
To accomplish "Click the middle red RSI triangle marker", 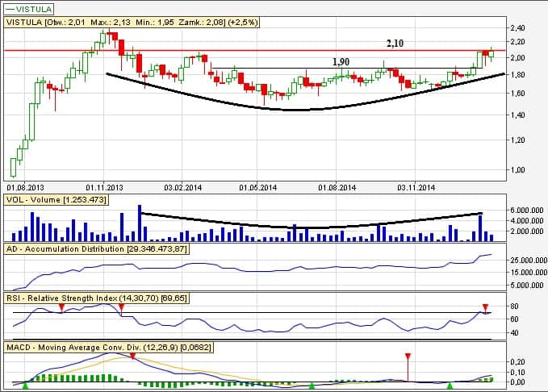I will [x=121, y=307].
